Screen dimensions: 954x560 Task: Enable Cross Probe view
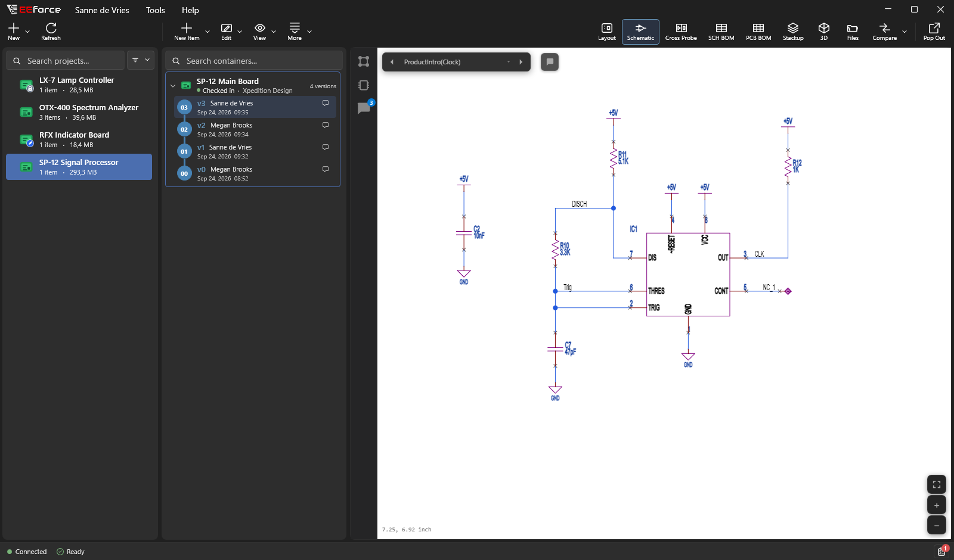[x=681, y=32]
